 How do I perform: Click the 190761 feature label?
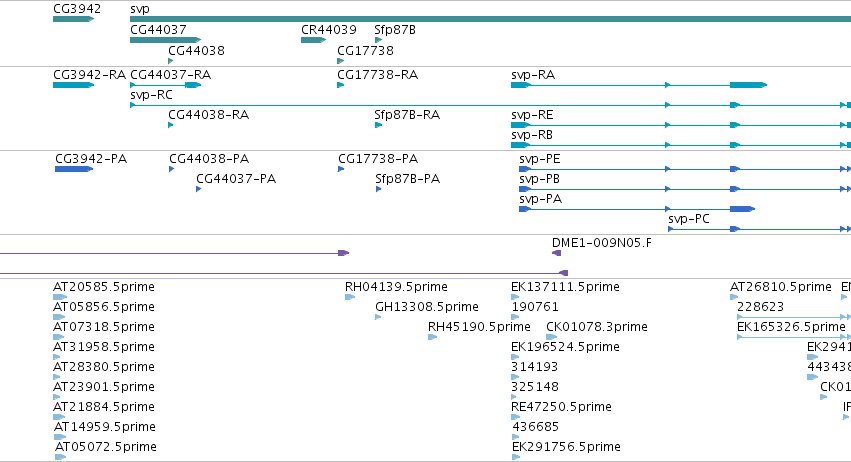coord(535,307)
